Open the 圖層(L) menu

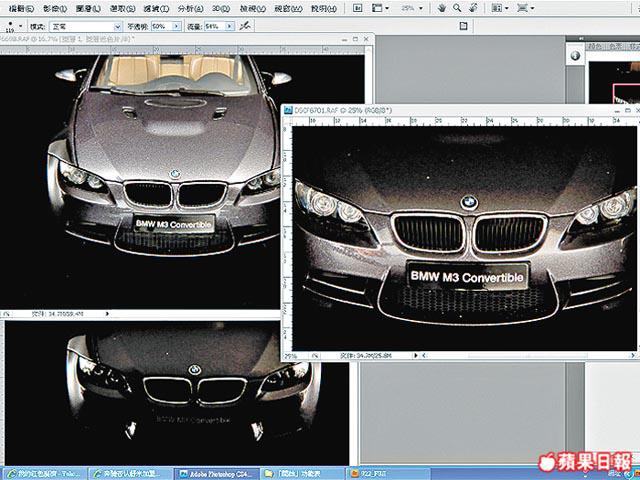tap(89, 8)
